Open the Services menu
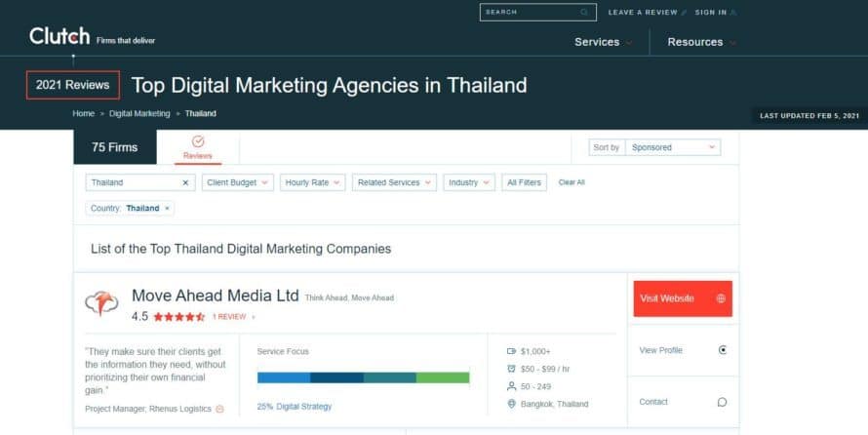Image resolution: width=868 pixels, height=435 pixels. pos(604,42)
